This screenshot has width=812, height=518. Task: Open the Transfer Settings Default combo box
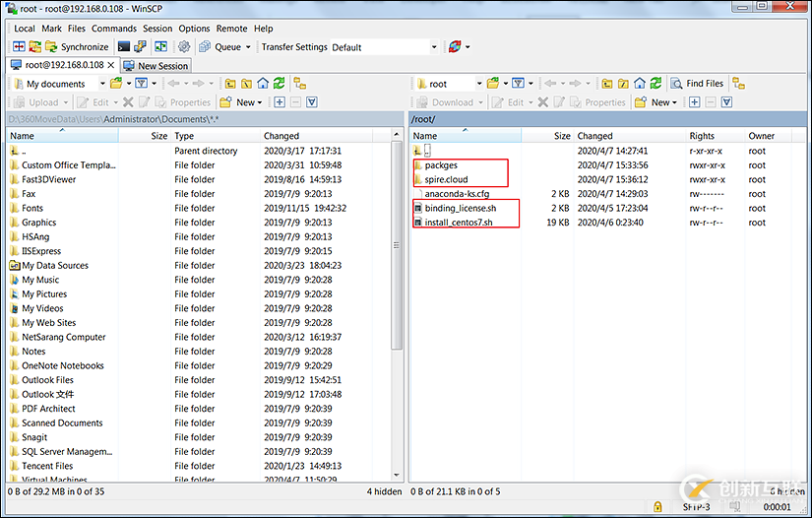384,47
